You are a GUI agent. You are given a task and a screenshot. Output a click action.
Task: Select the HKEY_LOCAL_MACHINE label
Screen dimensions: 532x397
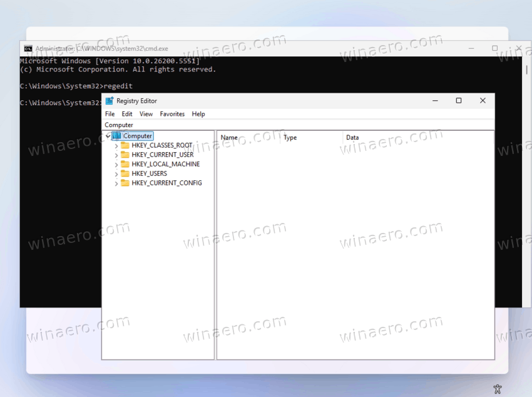point(166,164)
